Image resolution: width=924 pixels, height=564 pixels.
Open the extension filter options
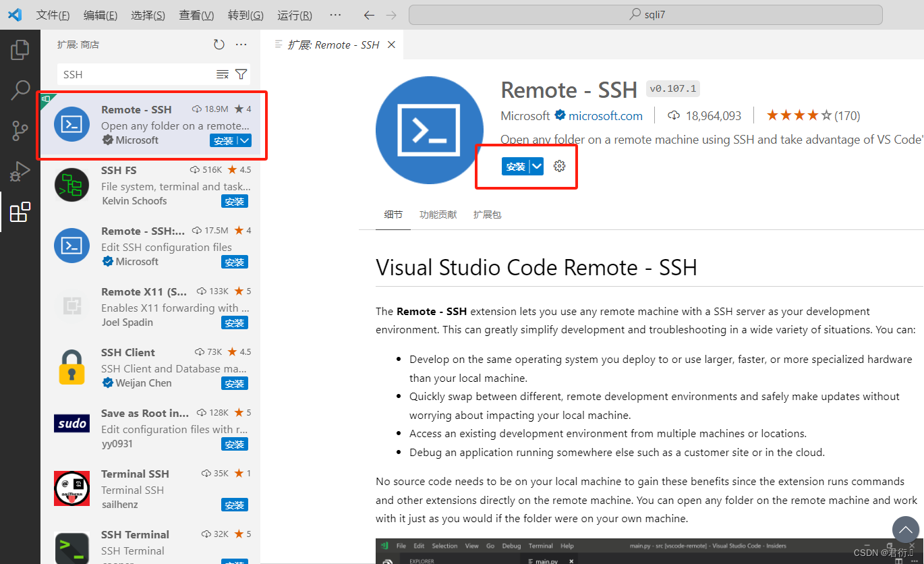click(x=241, y=74)
